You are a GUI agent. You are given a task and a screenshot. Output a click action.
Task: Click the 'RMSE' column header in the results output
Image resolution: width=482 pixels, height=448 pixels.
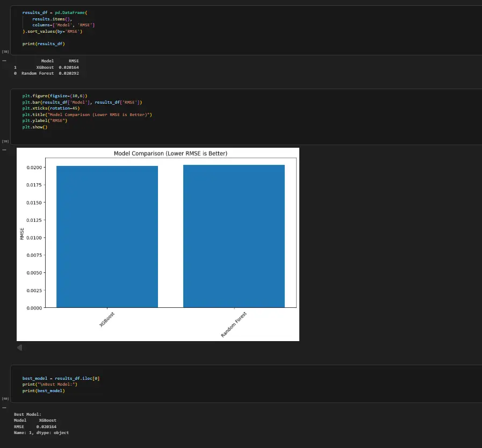pos(74,61)
